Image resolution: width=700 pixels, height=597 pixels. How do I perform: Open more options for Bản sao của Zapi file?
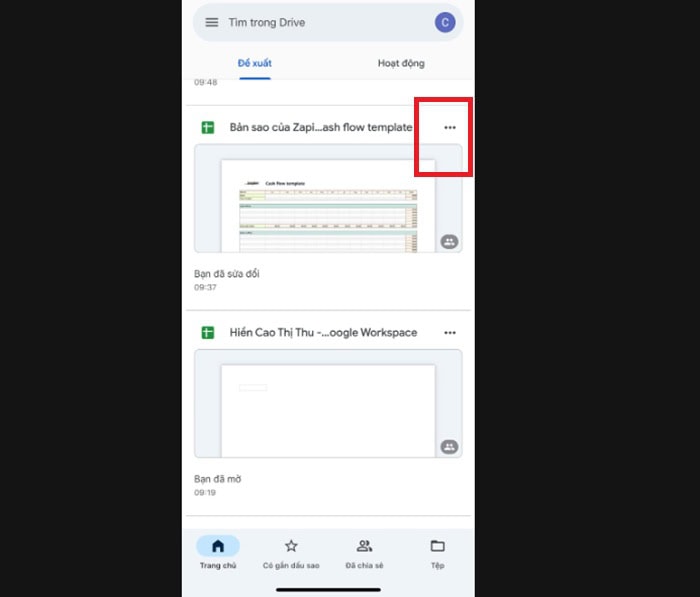pos(450,128)
